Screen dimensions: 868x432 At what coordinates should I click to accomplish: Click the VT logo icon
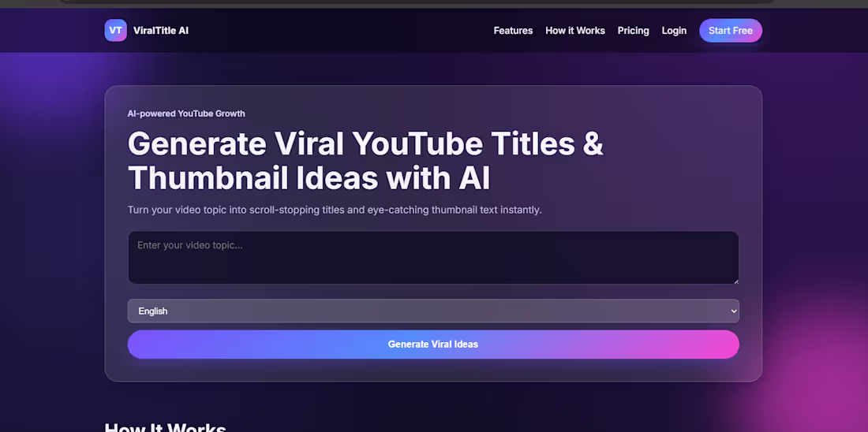click(x=116, y=31)
